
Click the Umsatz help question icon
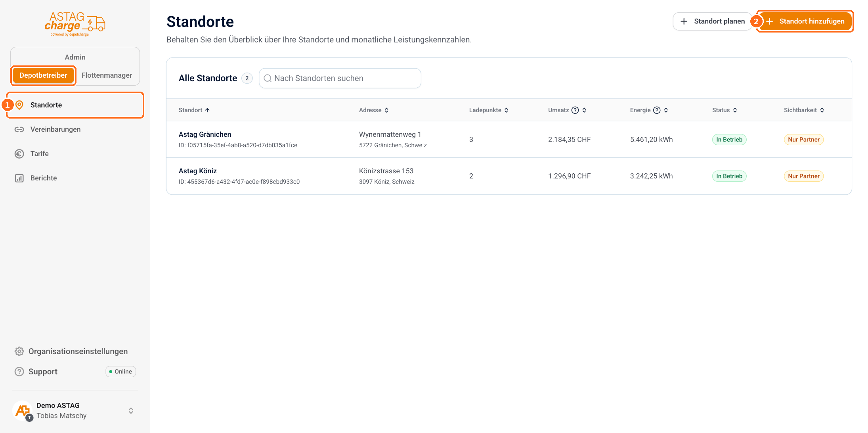575,110
